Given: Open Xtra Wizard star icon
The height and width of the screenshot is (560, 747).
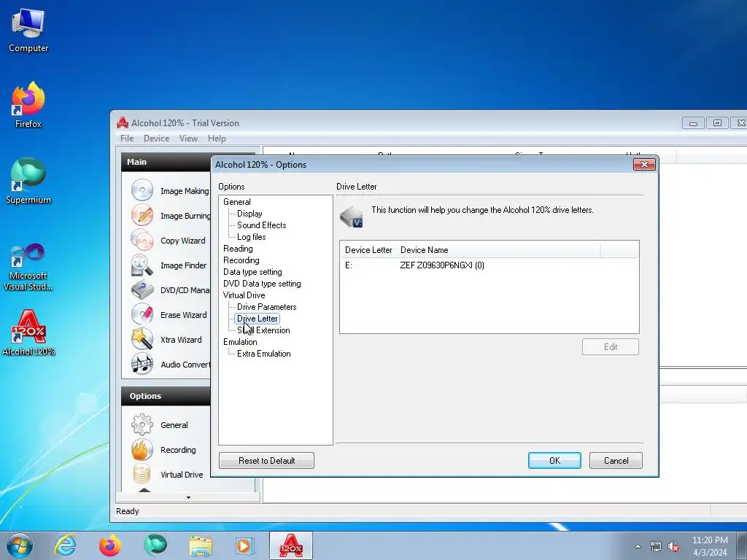Looking at the screenshot, I should click(142, 340).
